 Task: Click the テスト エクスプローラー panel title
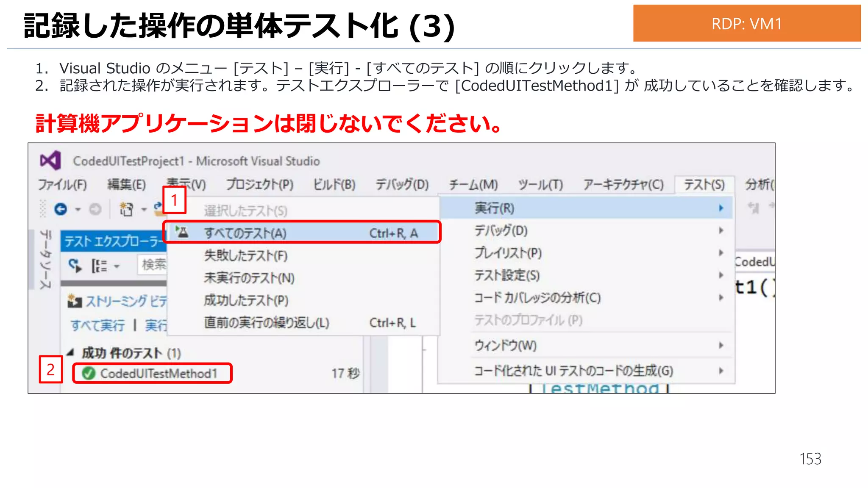click(x=114, y=241)
